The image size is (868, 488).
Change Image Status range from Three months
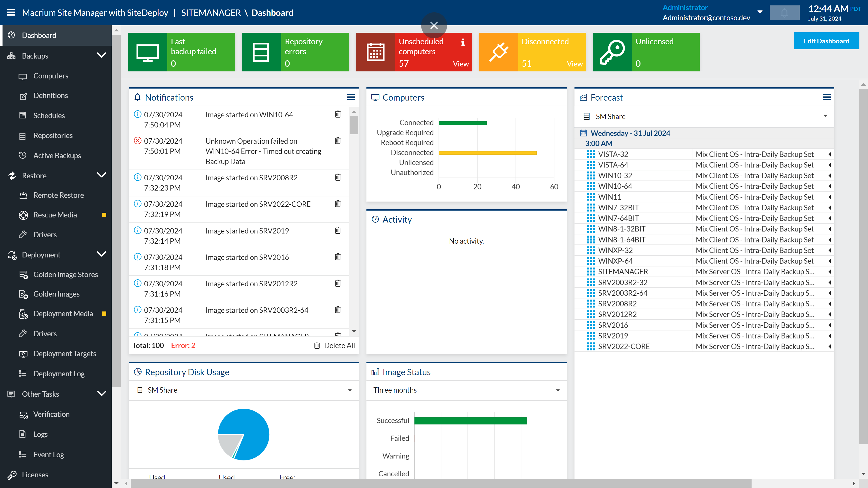pos(558,390)
